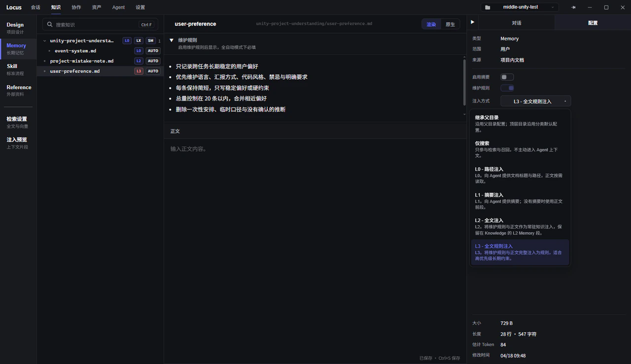
Task: Click the LX badge on unity-project-understanding row
Action: point(139,41)
